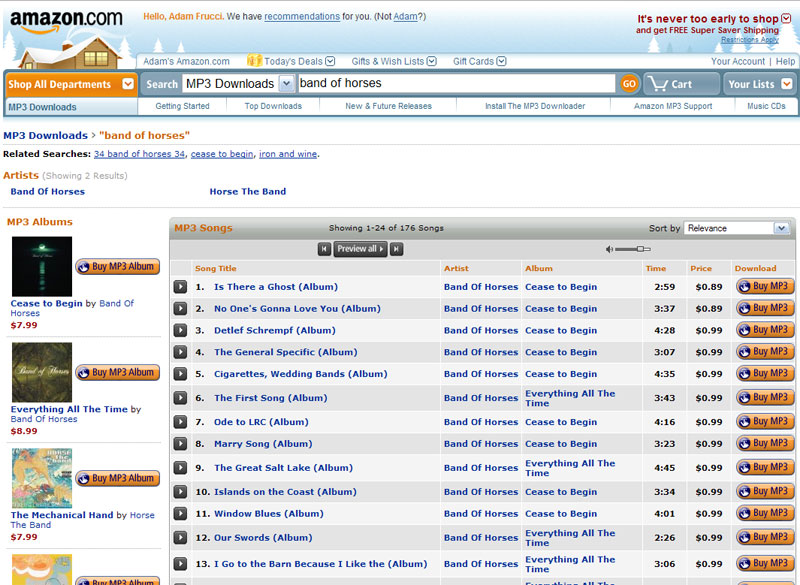Open related search iron and wine
This screenshot has height=585, width=800.
[288, 154]
